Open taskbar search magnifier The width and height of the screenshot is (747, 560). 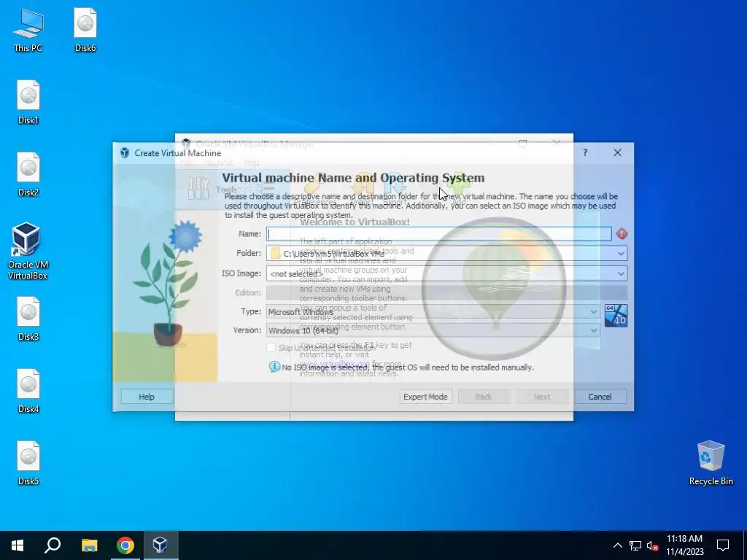(x=53, y=545)
